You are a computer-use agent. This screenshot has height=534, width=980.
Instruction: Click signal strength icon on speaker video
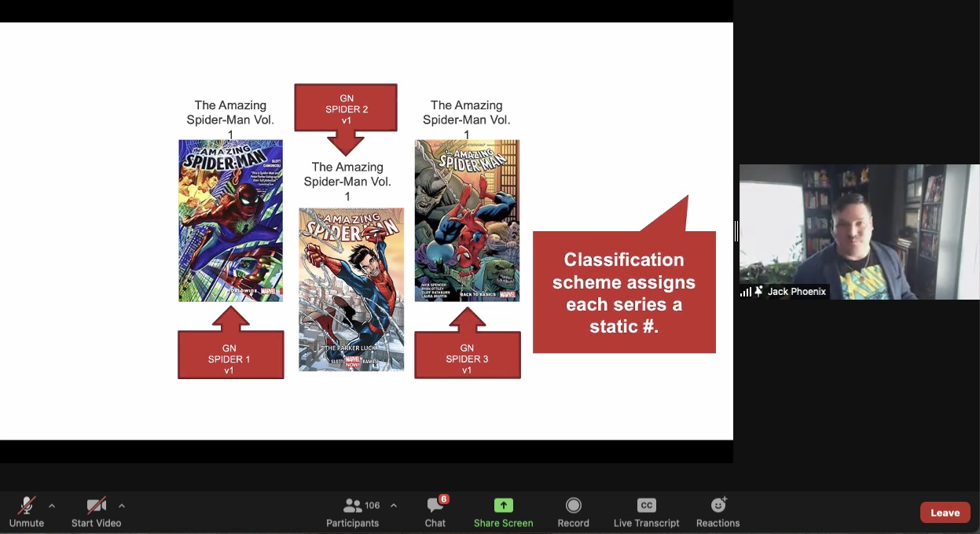[x=746, y=292]
